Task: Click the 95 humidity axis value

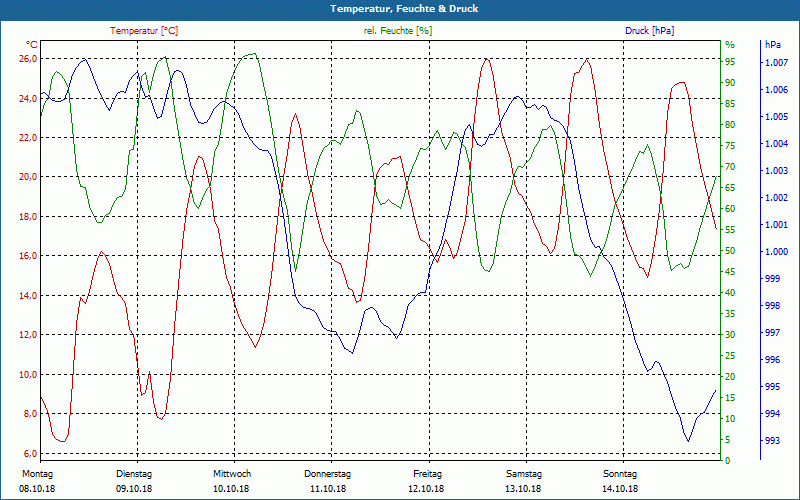Action: [730, 62]
